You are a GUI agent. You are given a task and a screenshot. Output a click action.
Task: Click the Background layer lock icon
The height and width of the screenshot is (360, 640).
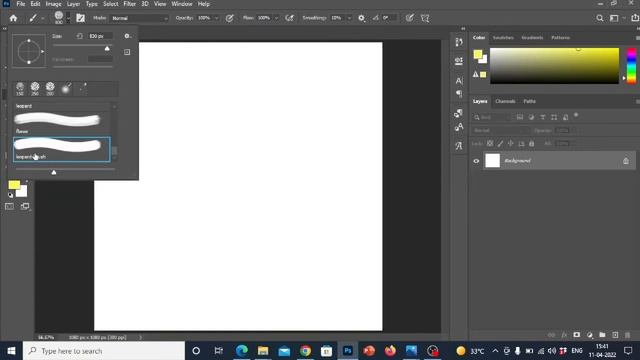[x=626, y=161]
